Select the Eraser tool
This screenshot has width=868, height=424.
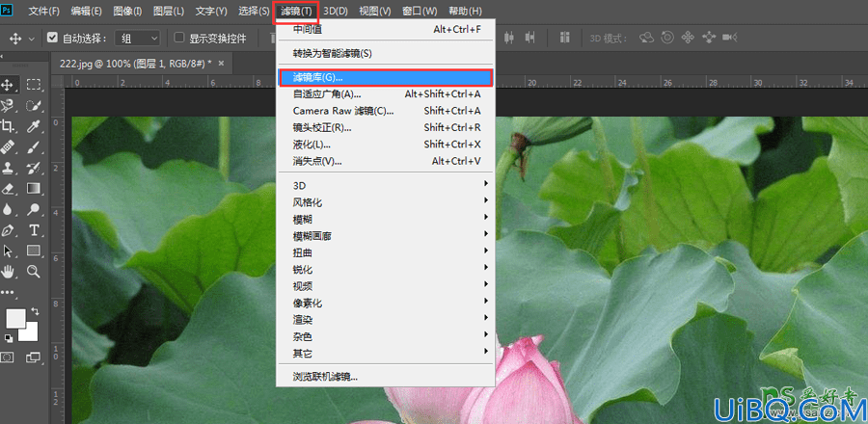pyautogui.click(x=8, y=189)
